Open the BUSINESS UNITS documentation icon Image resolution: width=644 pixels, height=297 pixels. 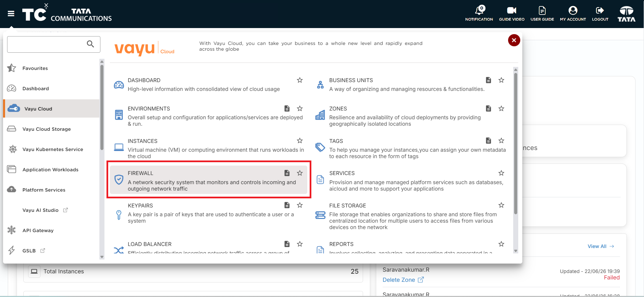488,80
